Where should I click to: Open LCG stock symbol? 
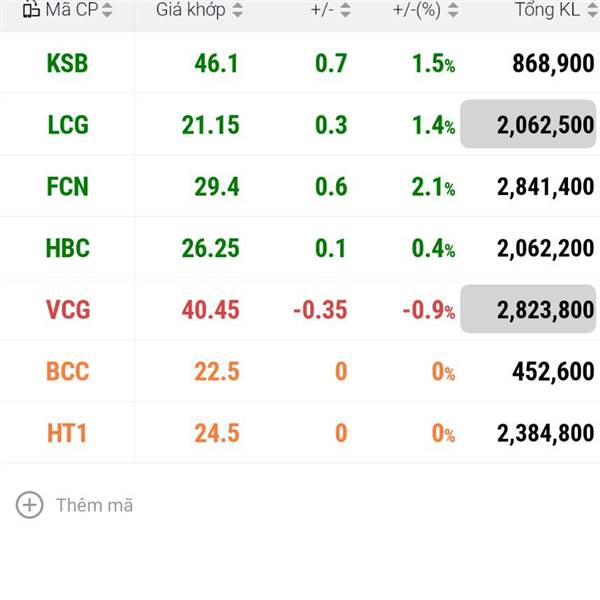click(67, 125)
